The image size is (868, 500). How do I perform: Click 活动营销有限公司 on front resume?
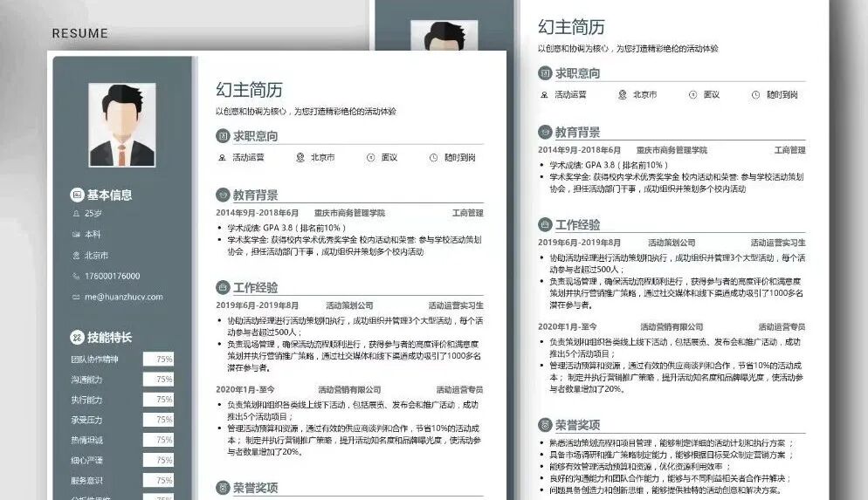[349, 389]
